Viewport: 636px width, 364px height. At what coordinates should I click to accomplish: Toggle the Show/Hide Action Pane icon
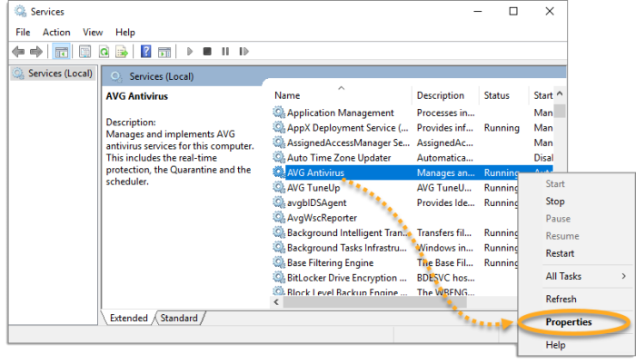point(164,52)
